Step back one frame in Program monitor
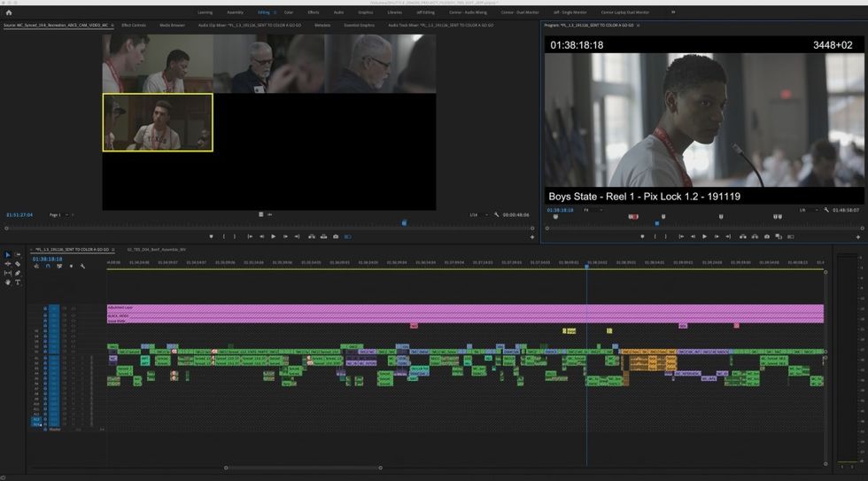This screenshot has width=868, height=481. pos(693,237)
